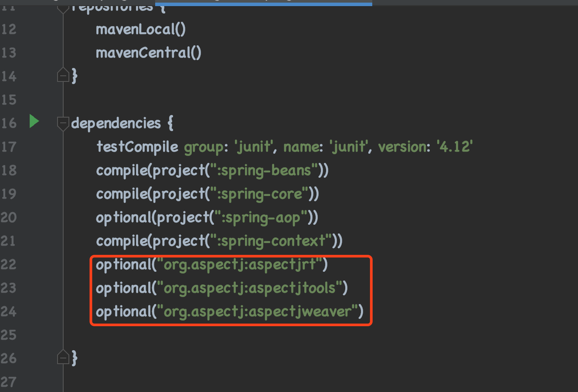Image resolution: width=578 pixels, height=392 pixels.
Task: Place cursor in ":spring-beans" string
Action: point(264,171)
